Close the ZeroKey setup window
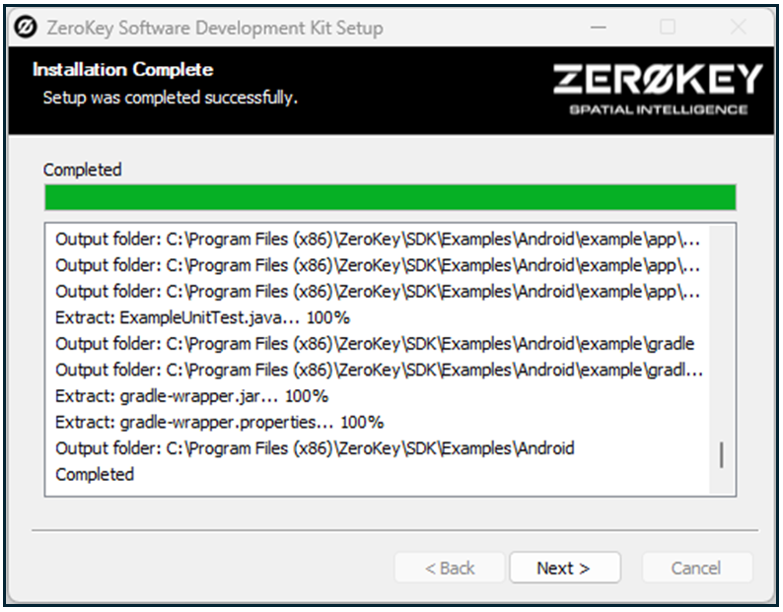The image size is (783, 612). [x=738, y=28]
